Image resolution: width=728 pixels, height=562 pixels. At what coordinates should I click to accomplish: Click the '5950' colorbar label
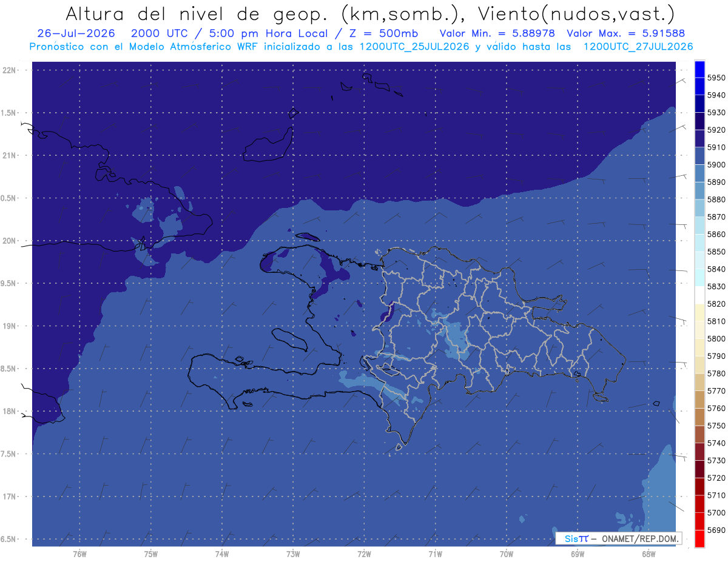click(716, 78)
